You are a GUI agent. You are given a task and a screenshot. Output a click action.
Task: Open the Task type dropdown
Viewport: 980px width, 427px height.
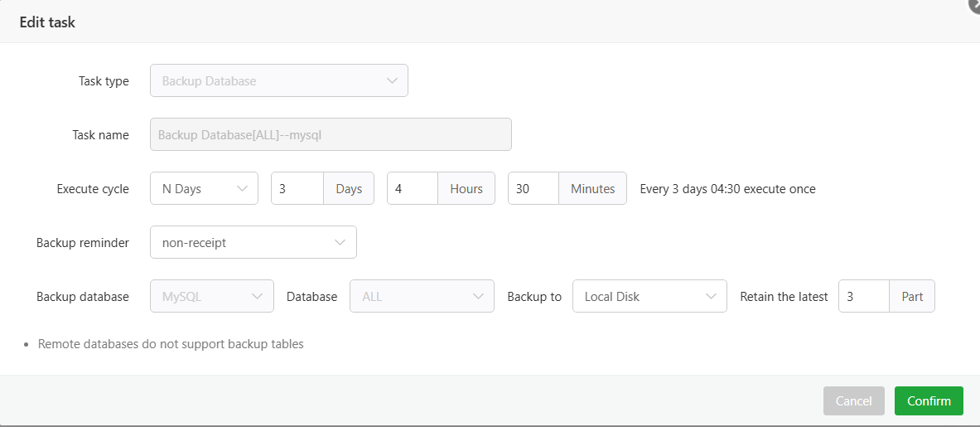pos(278,81)
